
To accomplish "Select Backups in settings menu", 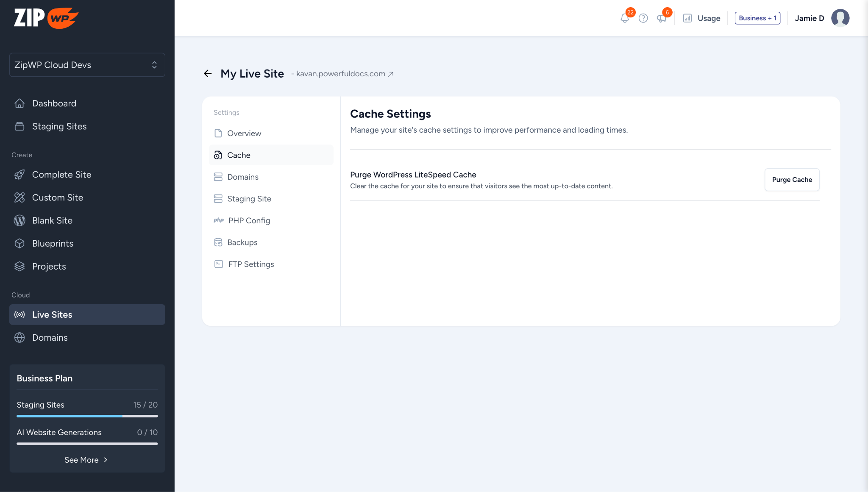I will pyautogui.click(x=242, y=242).
